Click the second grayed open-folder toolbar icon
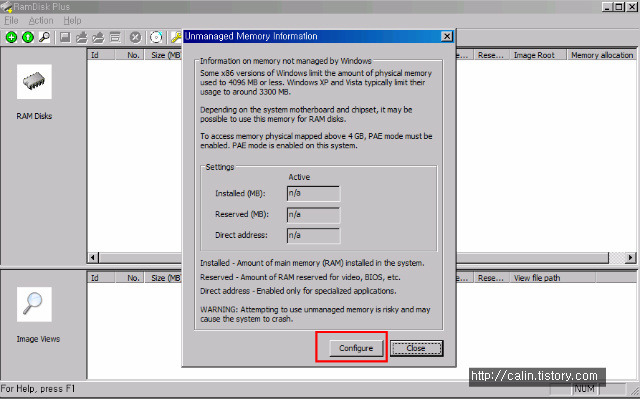 98,38
